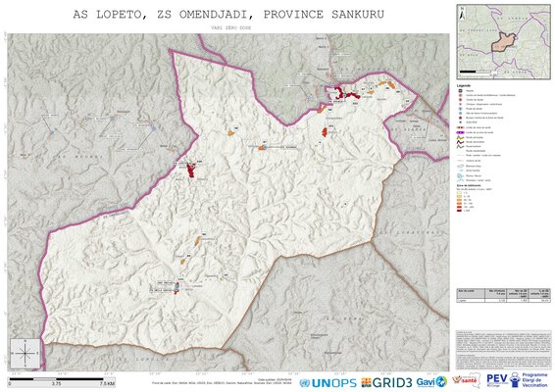555x392 pixels.
Task: Click the UNOPS logo
Action: [328, 383]
